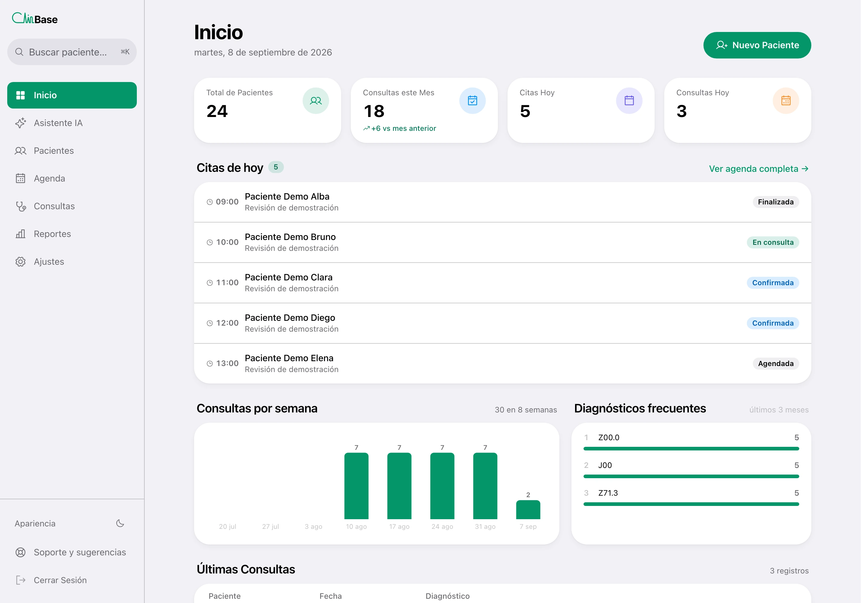Open Soporte y sugerencias
868x603 pixels.
click(x=72, y=552)
